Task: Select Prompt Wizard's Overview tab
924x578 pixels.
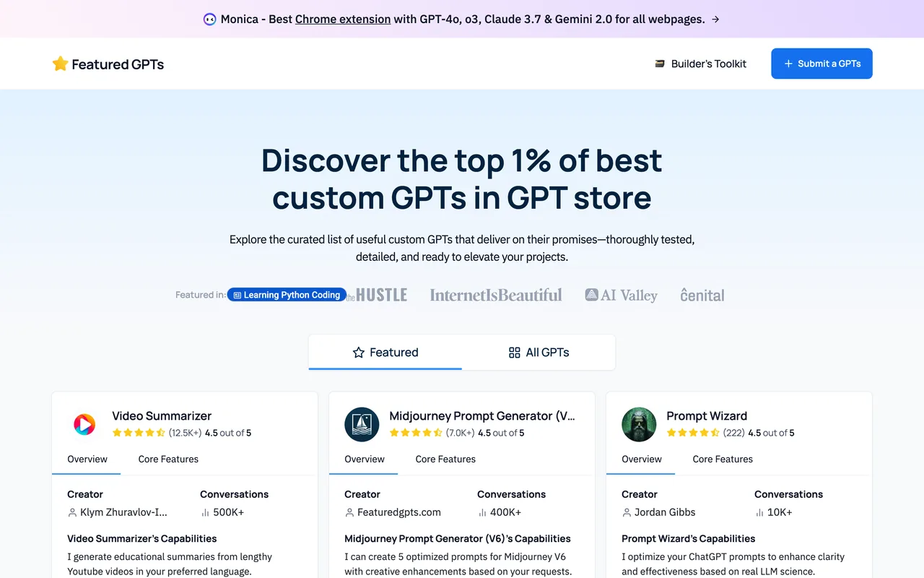Action: pos(641,460)
